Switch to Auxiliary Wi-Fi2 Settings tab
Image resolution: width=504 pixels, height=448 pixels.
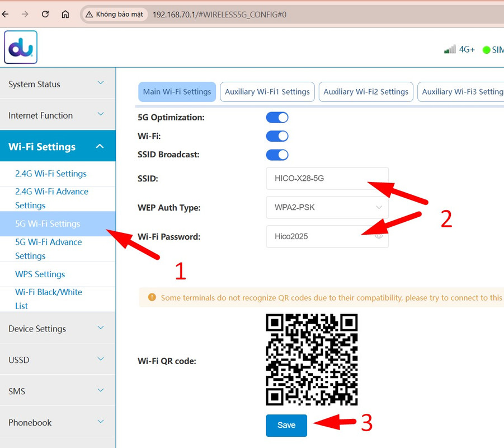click(x=366, y=92)
